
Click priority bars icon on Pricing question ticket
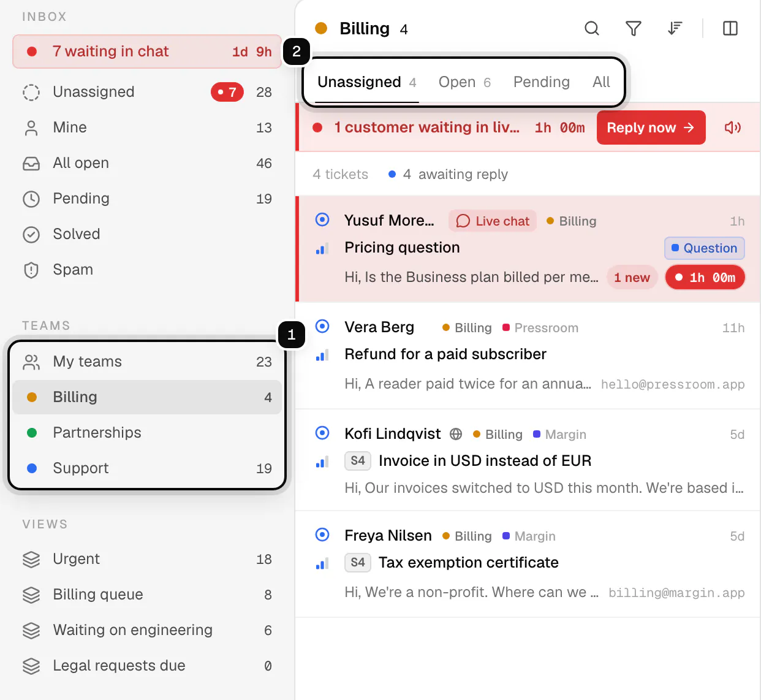pos(322,248)
